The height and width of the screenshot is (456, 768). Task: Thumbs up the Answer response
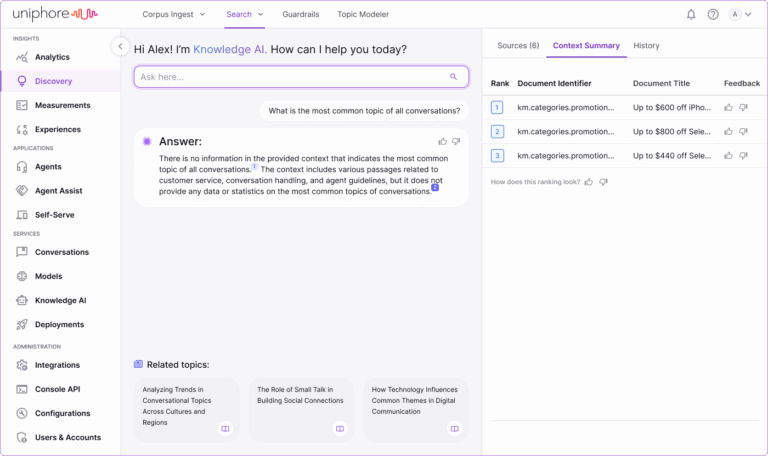442,141
